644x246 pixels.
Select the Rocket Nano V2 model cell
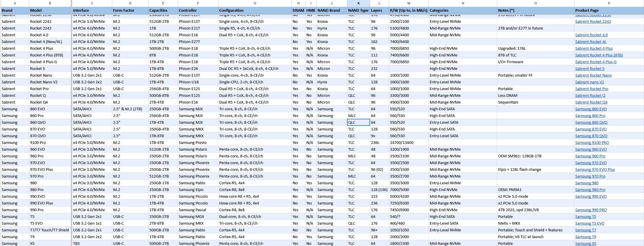[50, 82]
